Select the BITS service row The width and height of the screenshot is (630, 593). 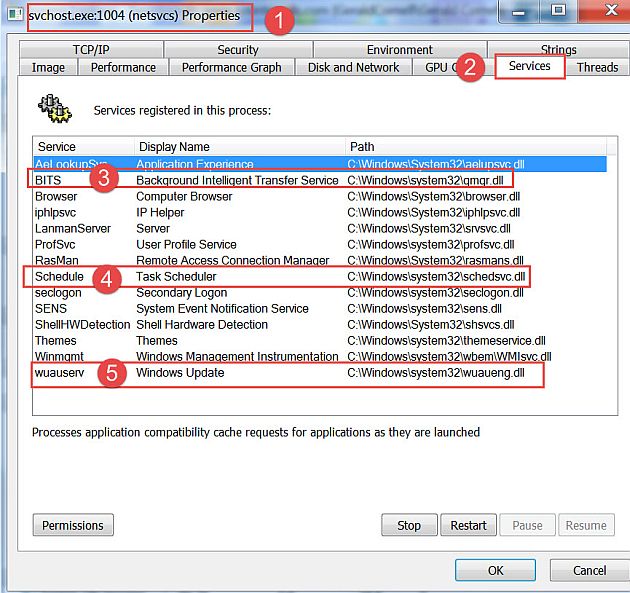pyautogui.click(x=320, y=180)
